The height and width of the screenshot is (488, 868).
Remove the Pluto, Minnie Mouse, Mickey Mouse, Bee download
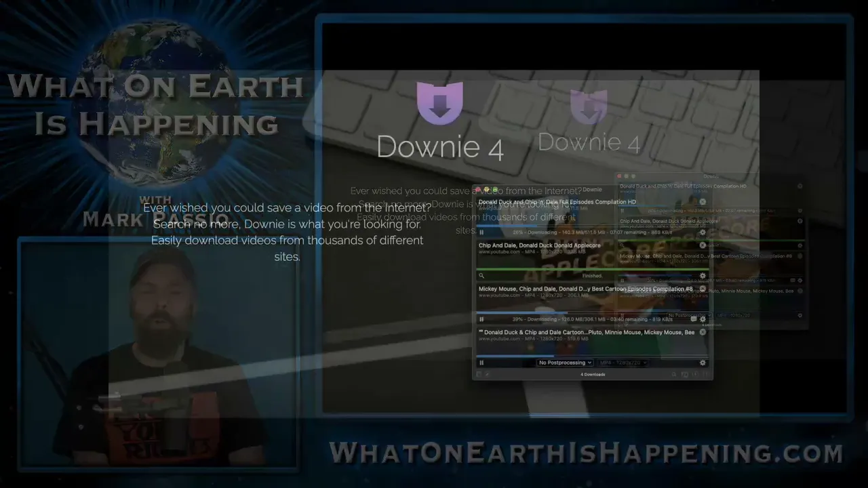(x=703, y=332)
